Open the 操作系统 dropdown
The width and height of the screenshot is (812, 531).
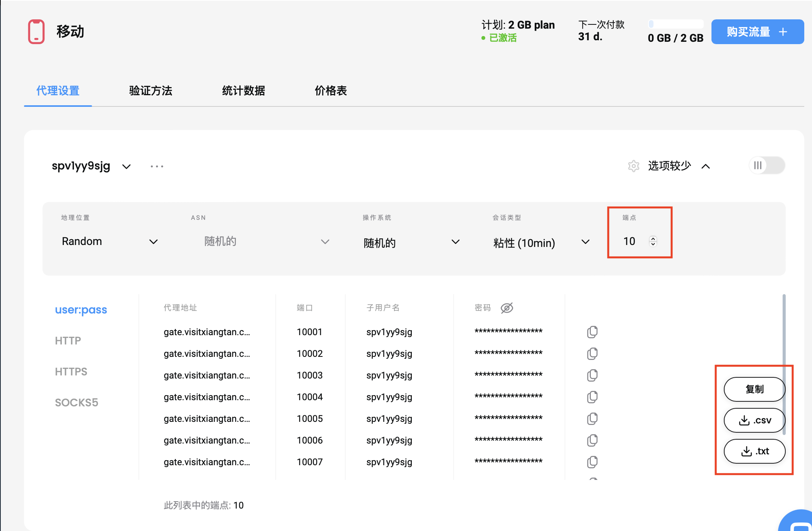412,242
